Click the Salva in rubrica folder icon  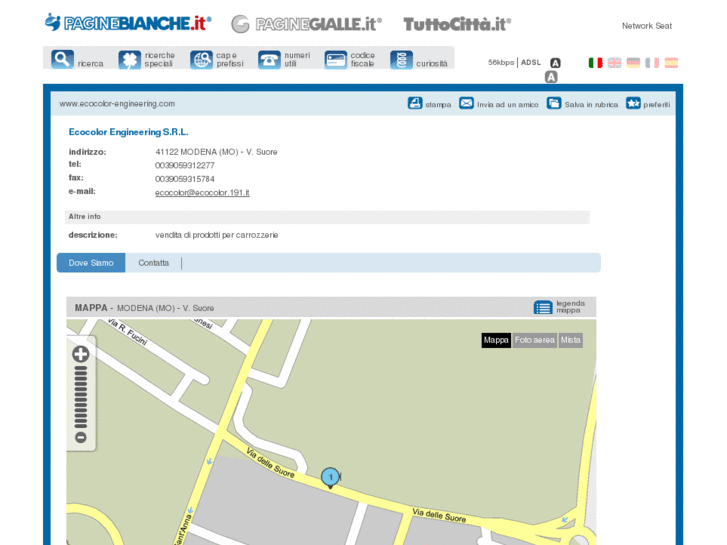point(554,103)
